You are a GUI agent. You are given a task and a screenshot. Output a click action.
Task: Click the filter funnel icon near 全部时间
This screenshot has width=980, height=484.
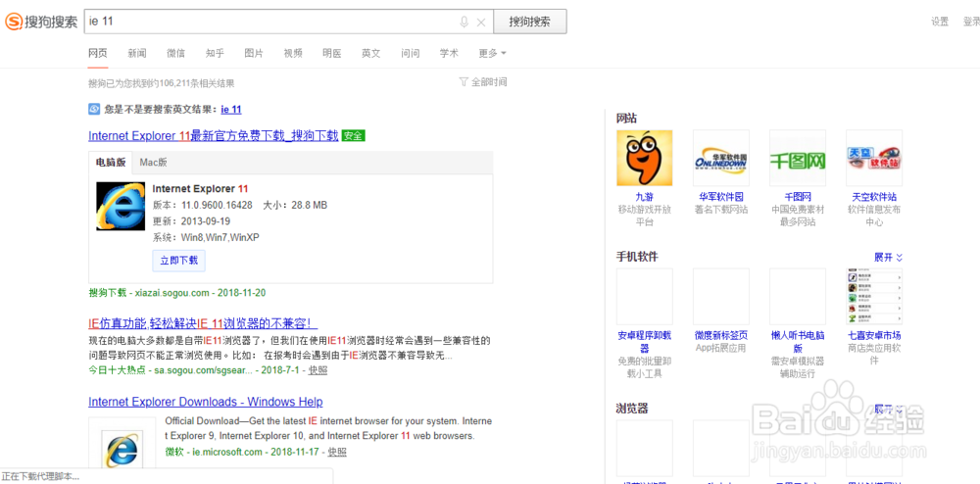(464, 82)
